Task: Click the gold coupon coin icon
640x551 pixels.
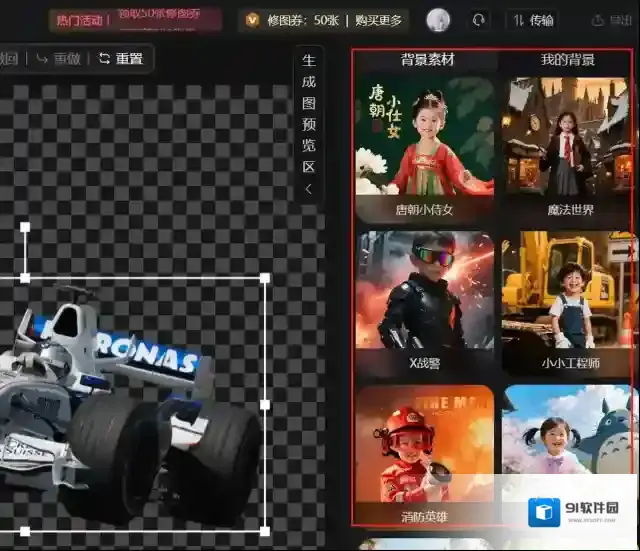Action: pos(252,20)
